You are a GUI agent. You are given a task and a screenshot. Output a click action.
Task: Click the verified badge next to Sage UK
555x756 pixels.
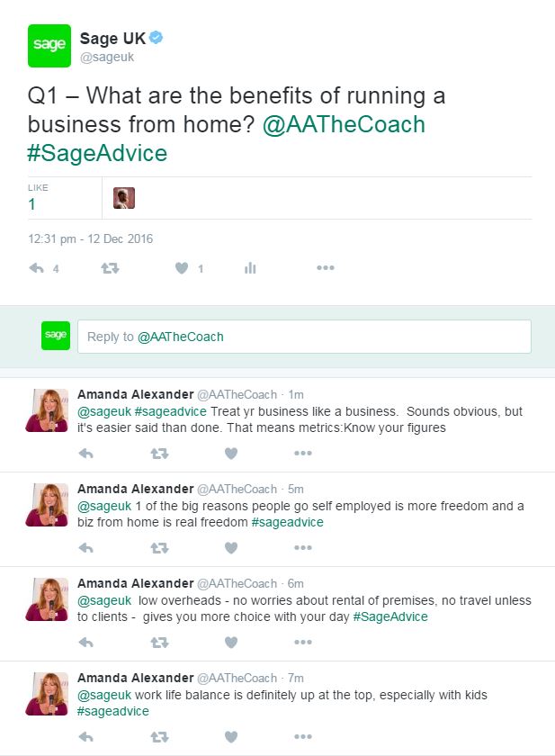click(156, 38)
